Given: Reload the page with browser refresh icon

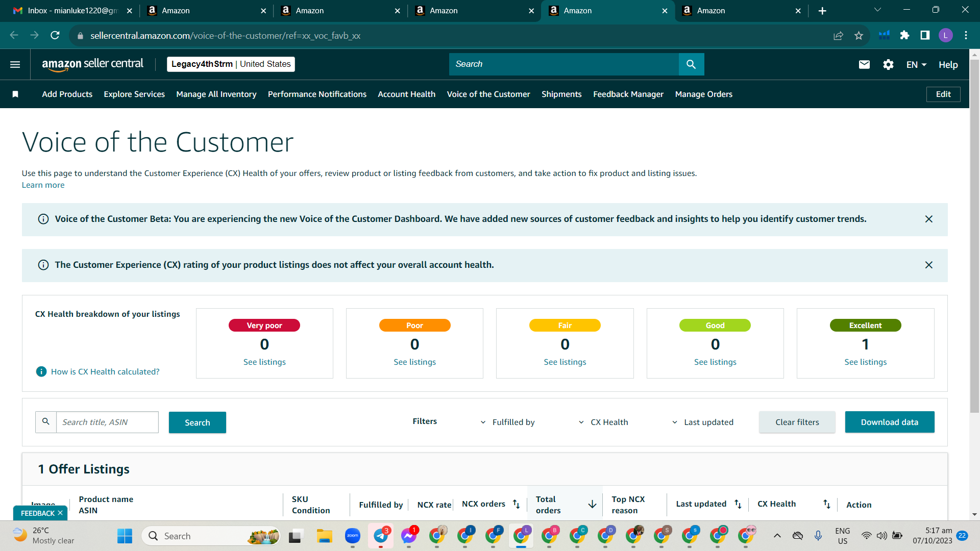Looking at the screenshot, I should click(55, 36).
